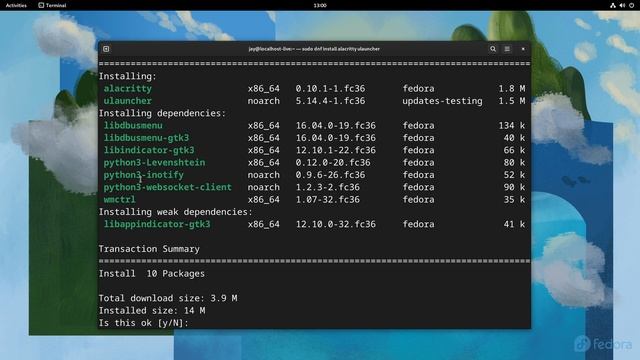Open power icon in system tray

[632, 5]
